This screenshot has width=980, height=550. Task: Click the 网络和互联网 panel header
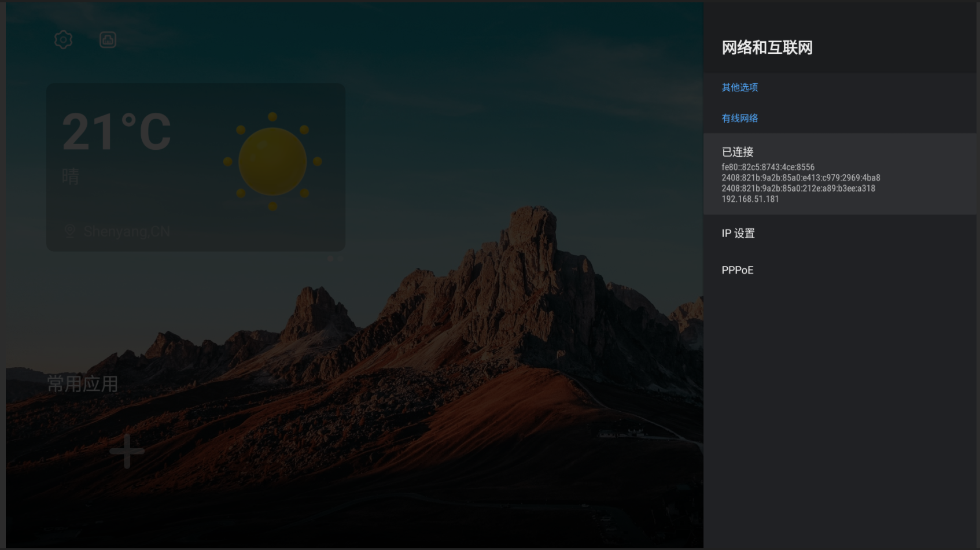(767, 49)
